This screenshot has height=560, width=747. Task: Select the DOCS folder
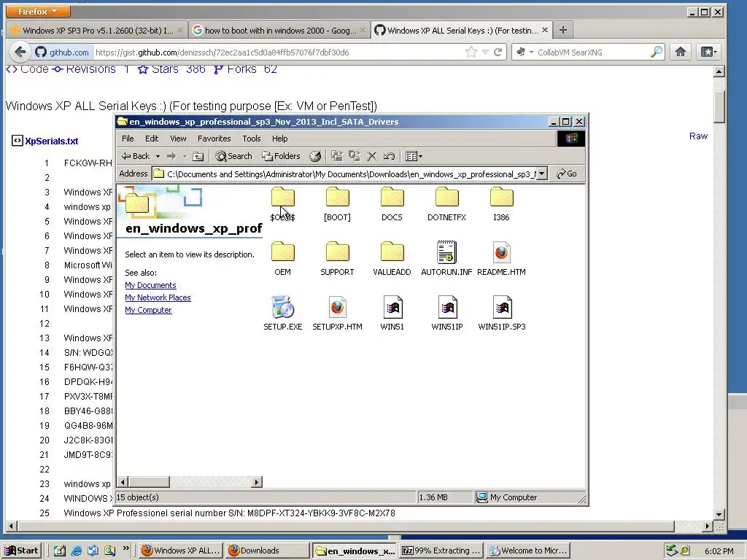point(392,204)
